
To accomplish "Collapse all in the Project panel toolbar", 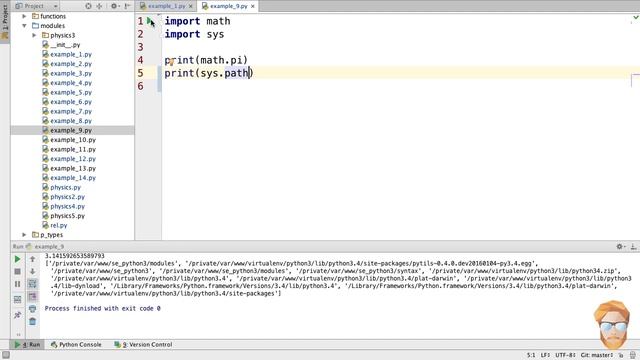I will pos(99,6).
